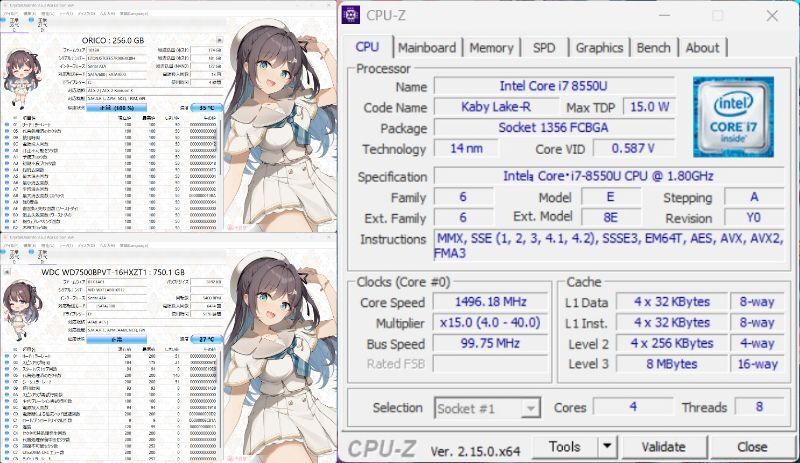Viewport: 800px width, 463px height.
Task: Click status icon of attribute 03 in WDC window
Action: coord(7,362)
